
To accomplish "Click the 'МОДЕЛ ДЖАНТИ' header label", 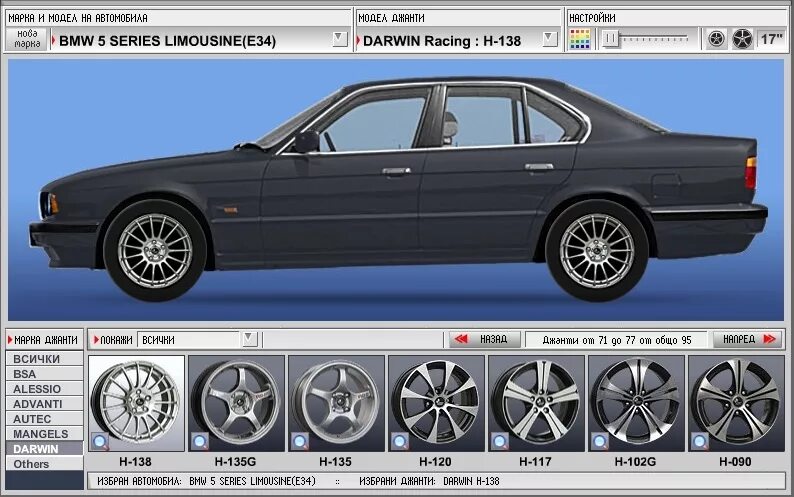I will (391, 18).
